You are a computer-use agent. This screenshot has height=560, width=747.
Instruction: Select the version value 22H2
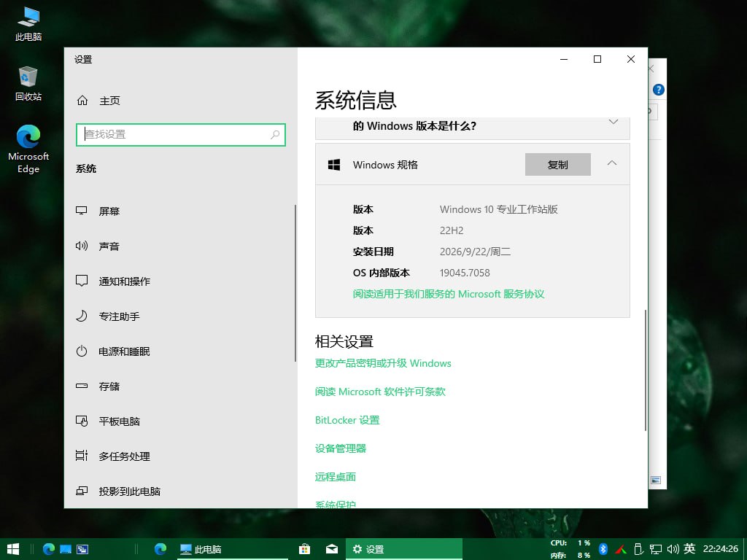point(451,230)
